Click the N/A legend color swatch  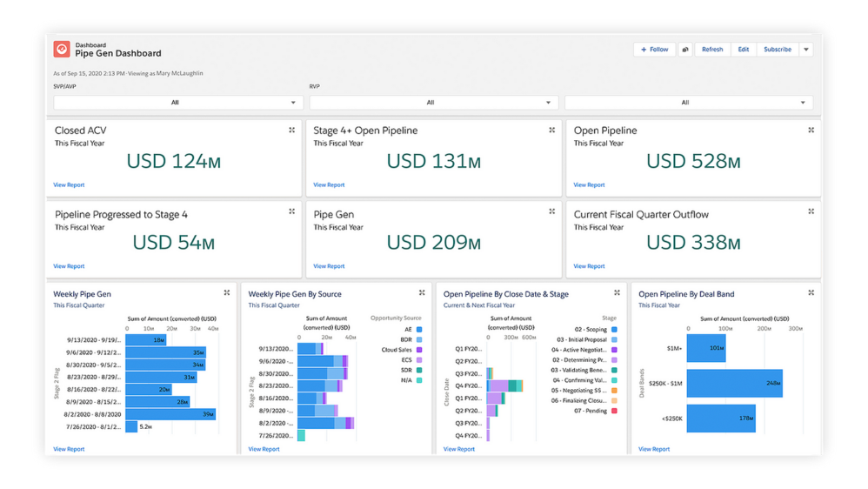(419, 380)
